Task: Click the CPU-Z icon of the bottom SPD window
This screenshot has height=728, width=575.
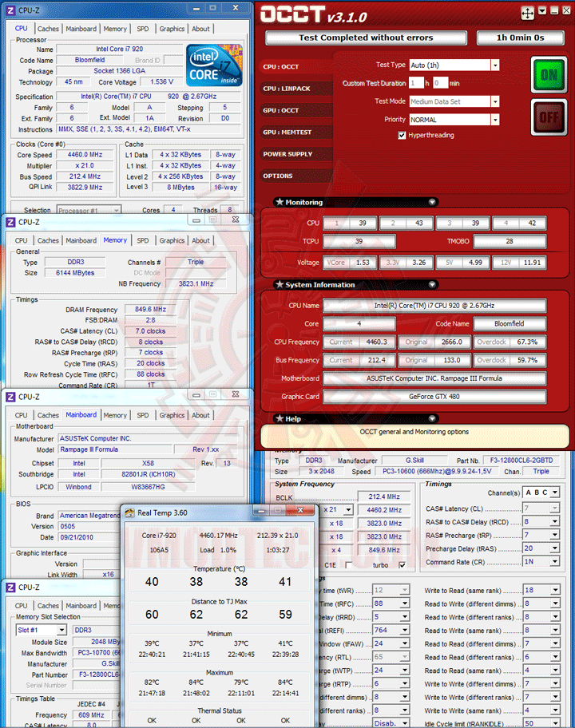Action: pyautogui.click(x=10, y=588)
